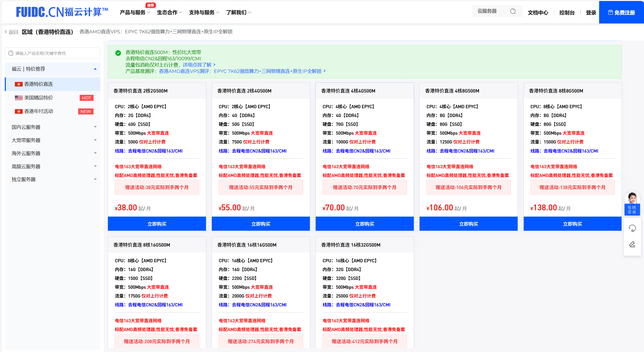Click the customer service headset icon
644x352 pixels.
coord(632,228)
